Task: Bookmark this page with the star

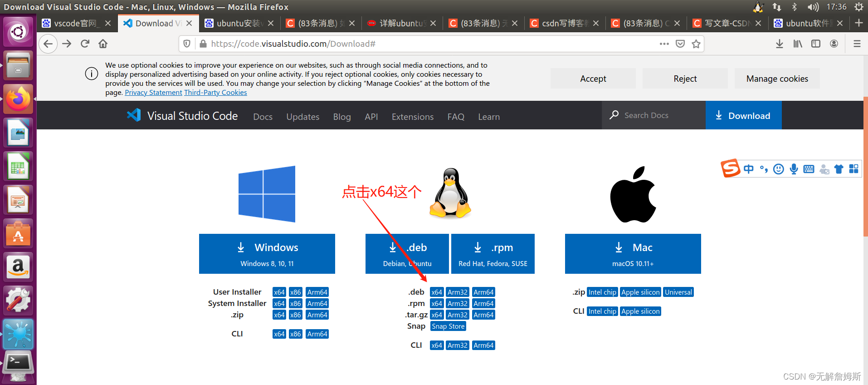Action: [696, 44]
